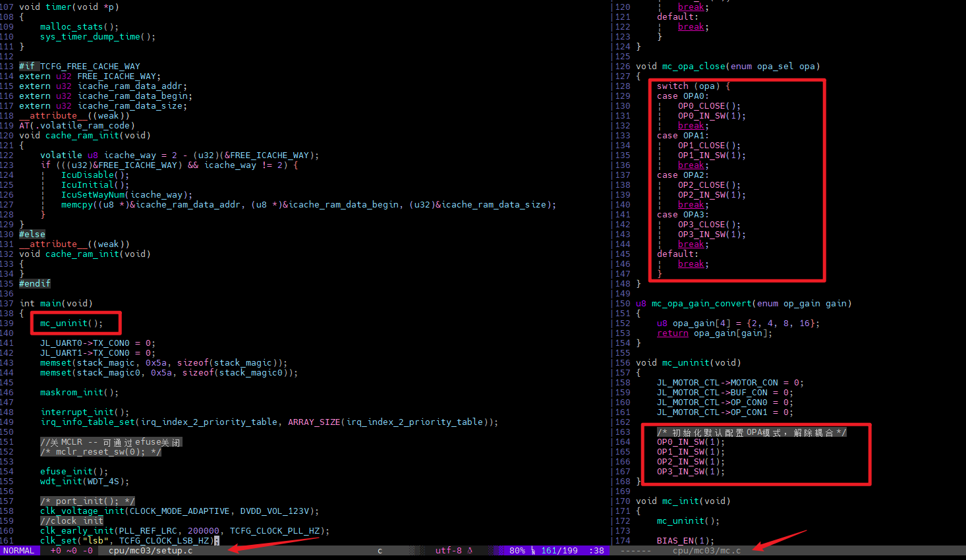Click the //clock init comment

72,521
